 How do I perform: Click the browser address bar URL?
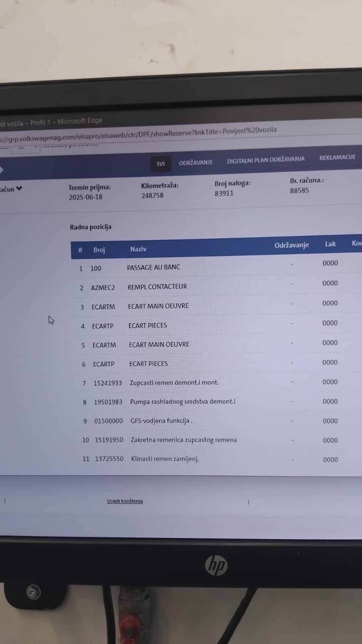pos(139,134)
